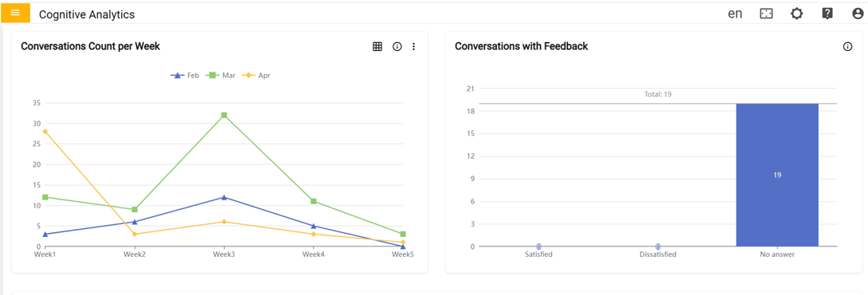This screenshot has height=295, width=868.
Task: Click the Apr Week1 data point
Action: (x=45, y=131)
